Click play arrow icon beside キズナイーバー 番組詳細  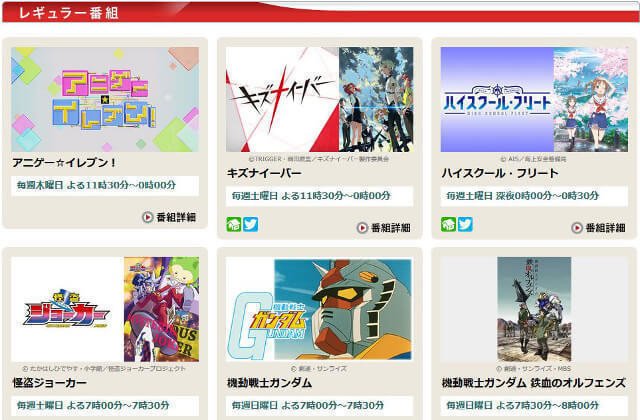[362, 228]
